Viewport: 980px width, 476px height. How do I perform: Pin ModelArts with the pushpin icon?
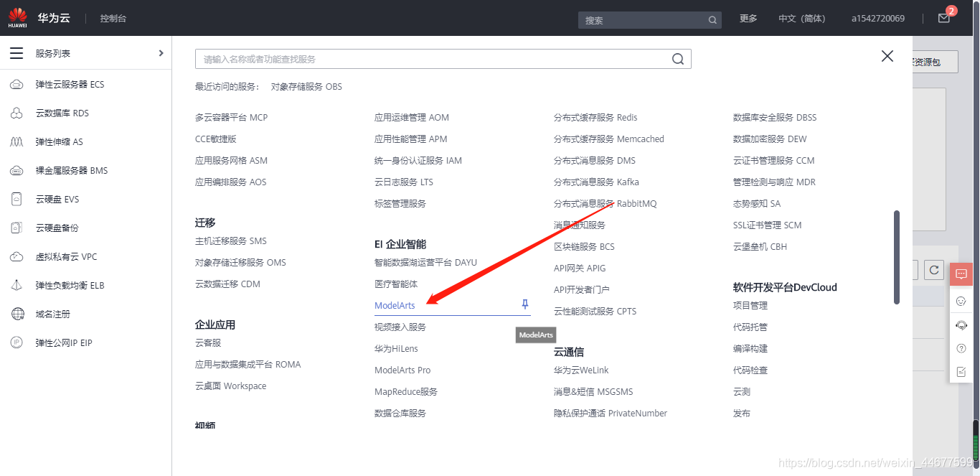pos(525,304)
